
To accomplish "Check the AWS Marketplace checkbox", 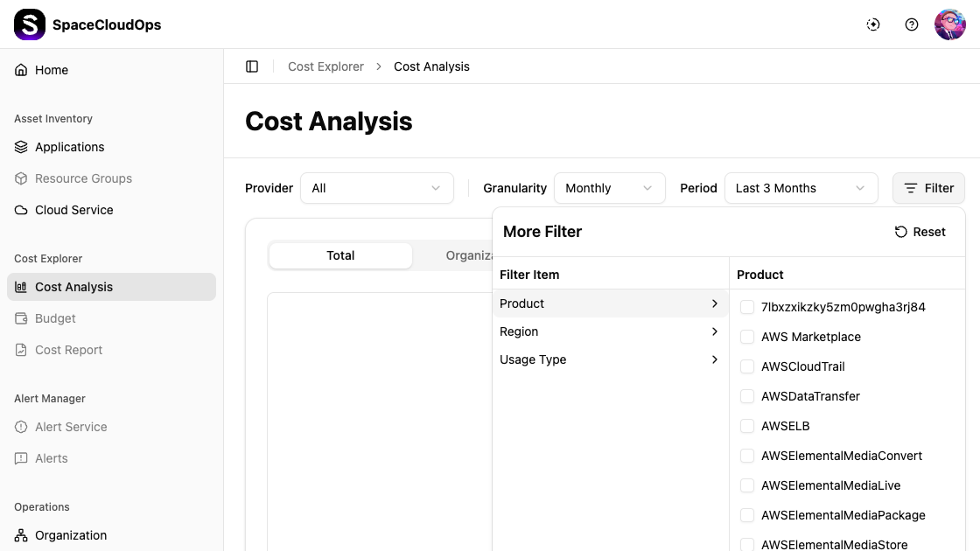I will click(x=747, y=337).
